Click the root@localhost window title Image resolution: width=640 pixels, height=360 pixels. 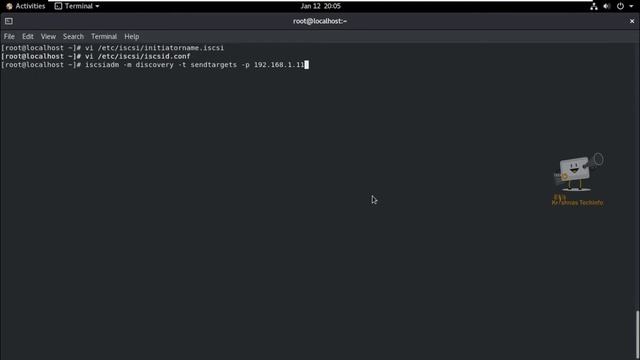pos(320,21)
